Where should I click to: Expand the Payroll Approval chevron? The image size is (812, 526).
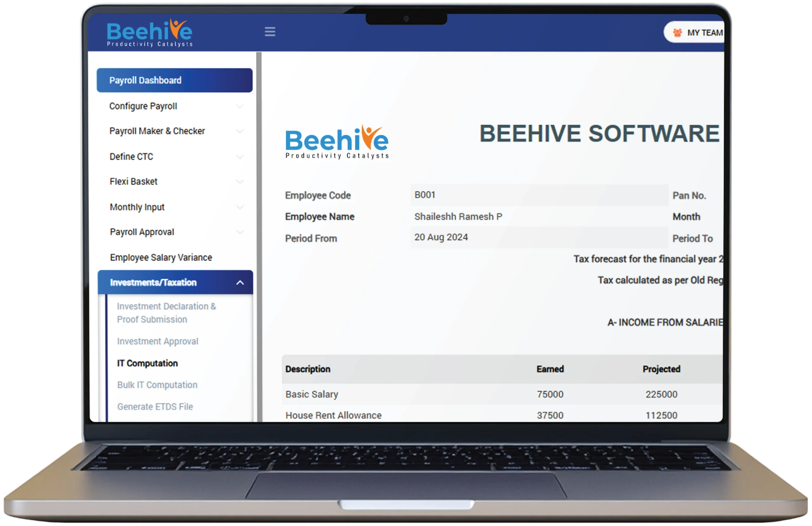click(240, 232)
